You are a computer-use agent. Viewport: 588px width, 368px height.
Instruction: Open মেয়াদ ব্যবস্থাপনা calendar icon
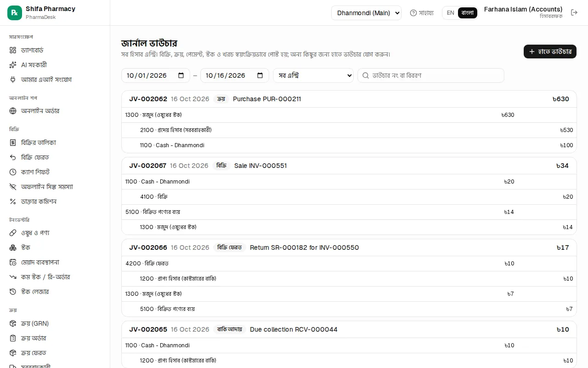13,262
